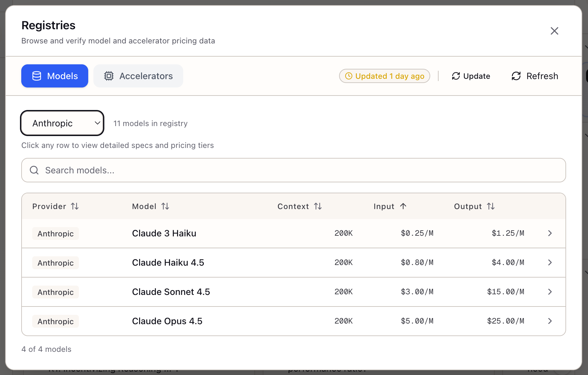Screen dimensions: 588x375
Task: Click the Provider column sort arrows
Action: pyautogui.click(x=75, y=206)
